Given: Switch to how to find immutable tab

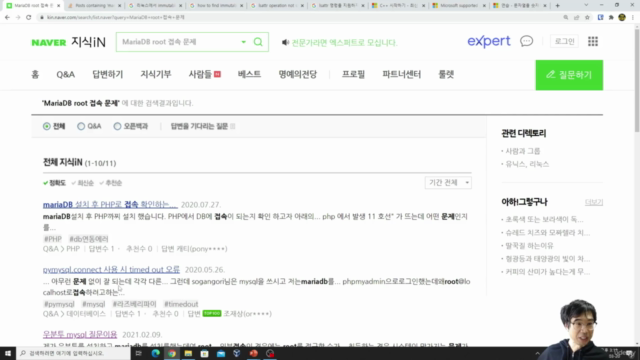Looking at the screenshot, I should [216, 5].
